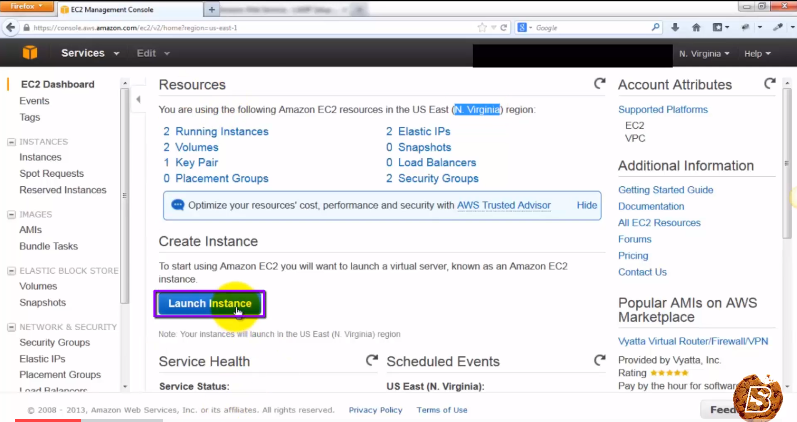Collapse the INSTANCES sidebar group
This screenshot has height=422, width=797.
pos(11,142)
